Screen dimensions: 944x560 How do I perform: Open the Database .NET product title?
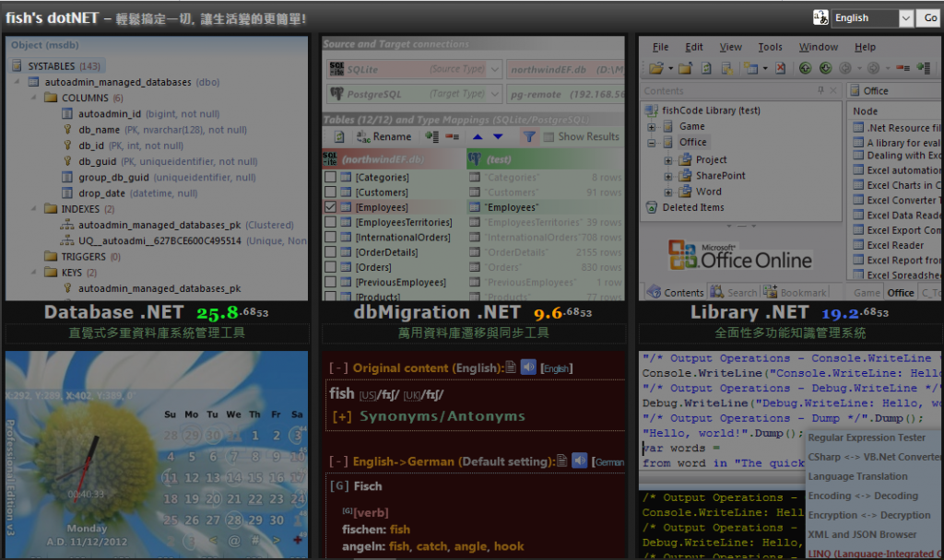click(113, 312)
